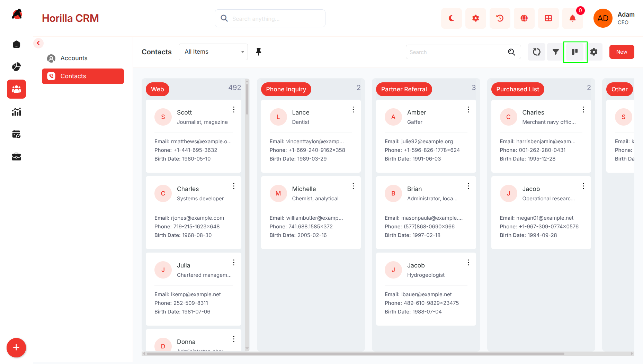Open the contacts view settings gear
Screen dimensions: 643x364
click(x=594, y=52)
